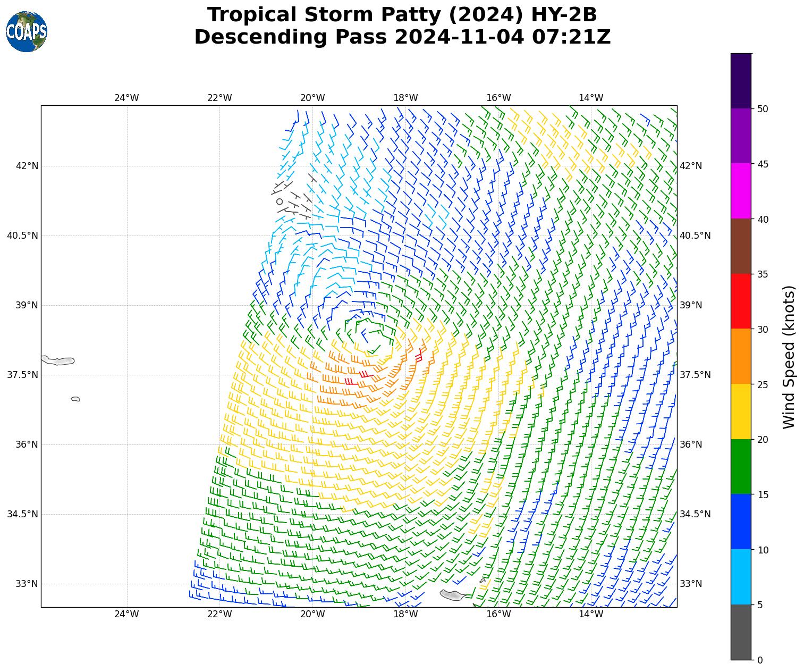
Task: Select the yellow 20–25 knot colorbar band
Action: pyautogui.click(x=741, y=411)
